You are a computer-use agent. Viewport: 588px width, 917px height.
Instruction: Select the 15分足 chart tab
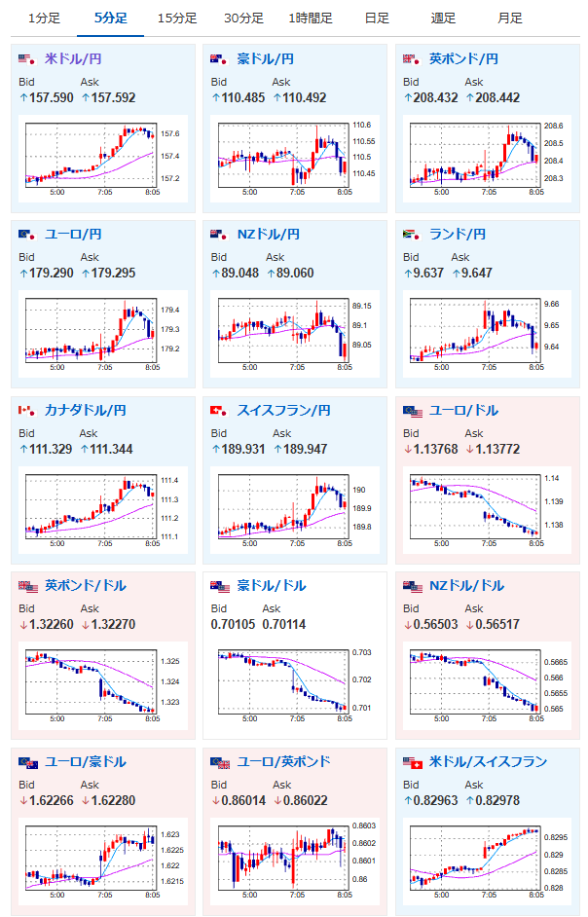[177, 18]
